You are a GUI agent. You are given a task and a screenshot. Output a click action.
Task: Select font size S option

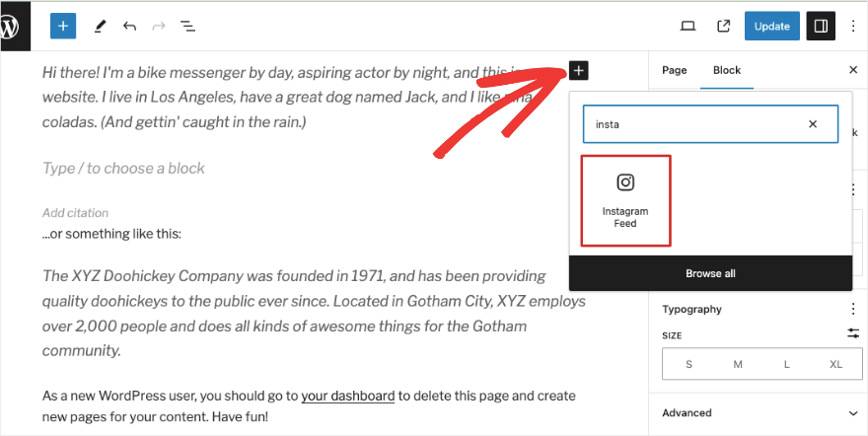688,364
